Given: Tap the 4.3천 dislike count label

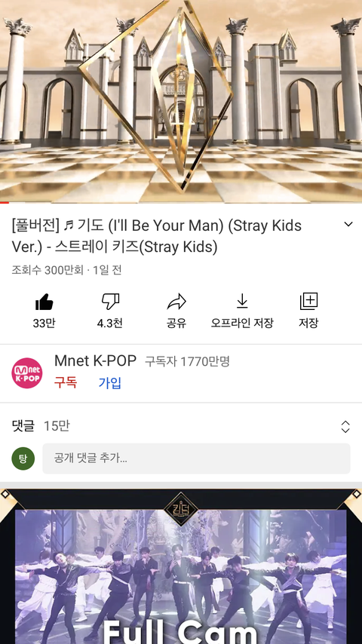Looking at the screenshot, I should click(x=109, y=324).
